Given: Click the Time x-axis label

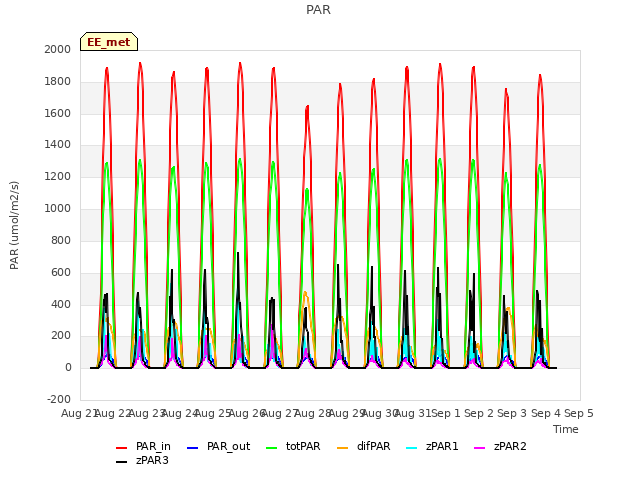Looking at the screenshot, I should [x=566, y=429].
